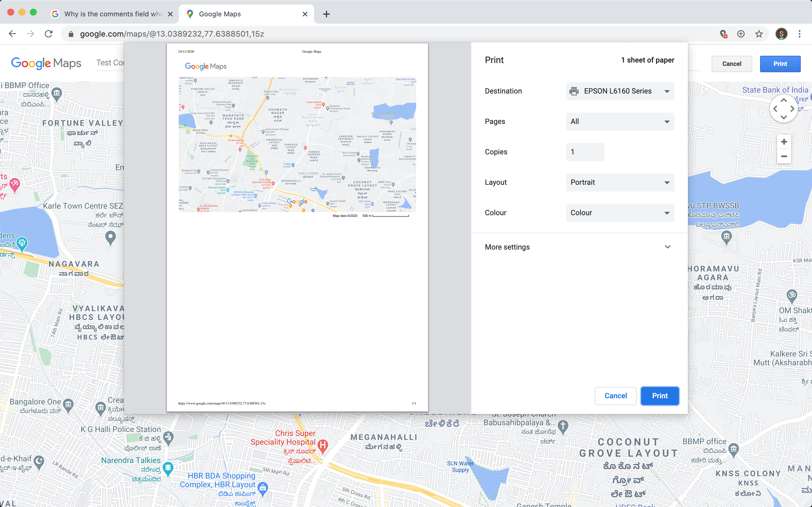Bookmark this page with the star icon
This screenshot has height=507, width=812.
pos(758,34)
